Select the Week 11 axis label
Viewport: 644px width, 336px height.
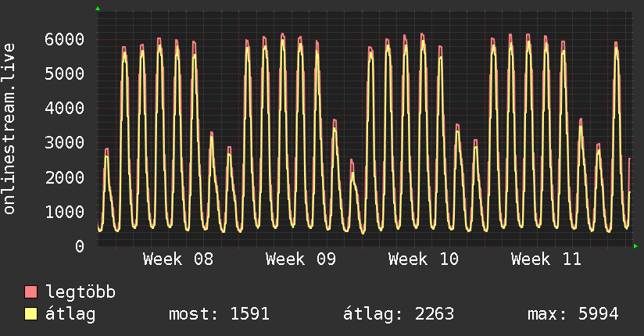[546, 259]
